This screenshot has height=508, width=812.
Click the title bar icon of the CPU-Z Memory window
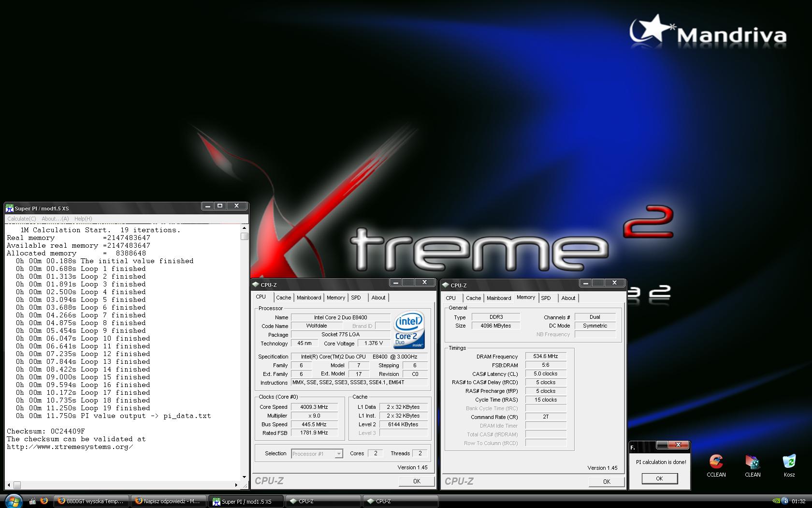[x=446, y=285]
